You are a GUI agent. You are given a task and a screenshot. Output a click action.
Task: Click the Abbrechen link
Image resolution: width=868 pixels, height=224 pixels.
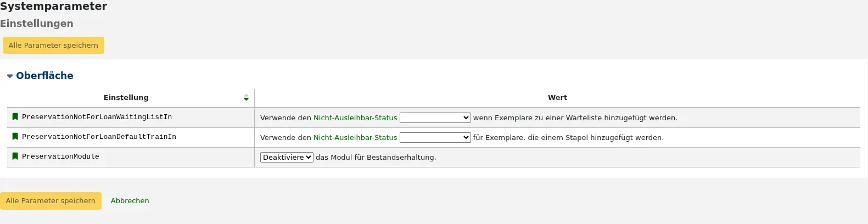click(130, 201)
